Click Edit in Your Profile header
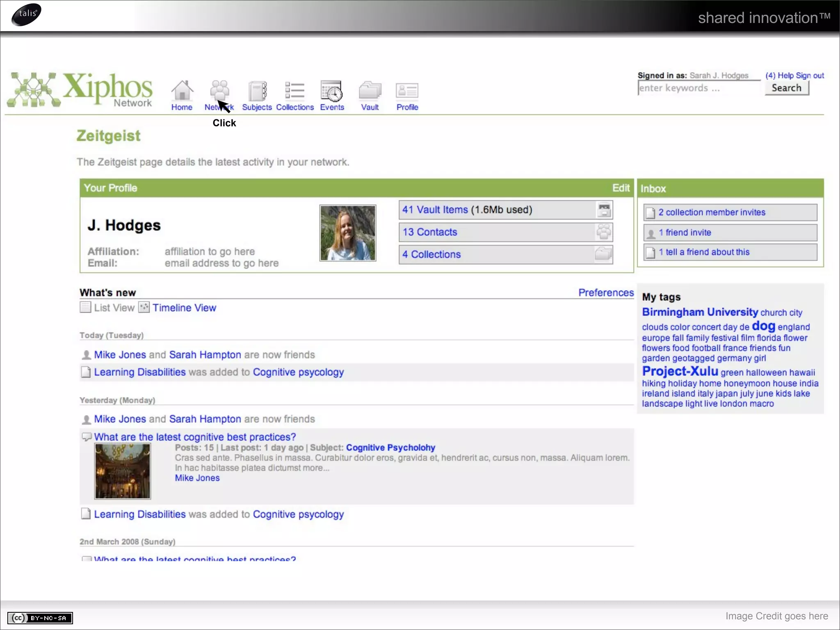This screenshot has height=630, width=840. pos(621,188)
